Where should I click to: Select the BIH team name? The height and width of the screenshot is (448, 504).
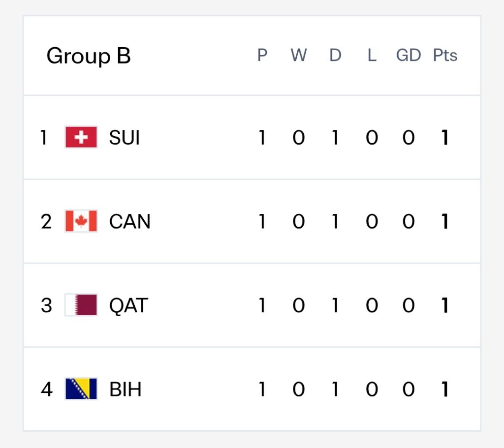[126, 389]
